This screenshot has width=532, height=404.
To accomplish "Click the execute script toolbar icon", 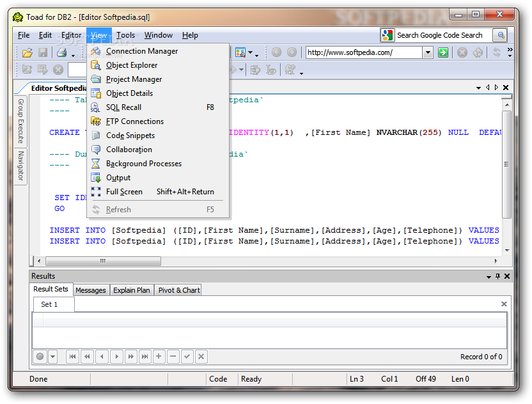I will point(27,70).
